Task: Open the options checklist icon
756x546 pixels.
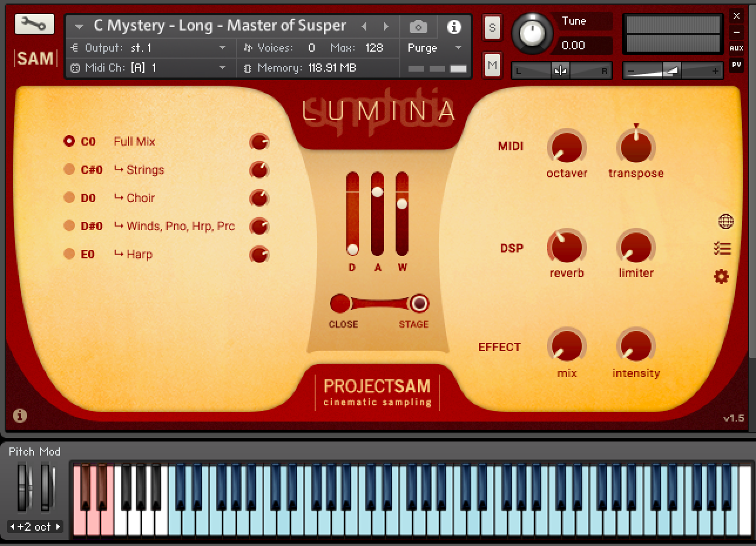Action: [x=722, y=249]
